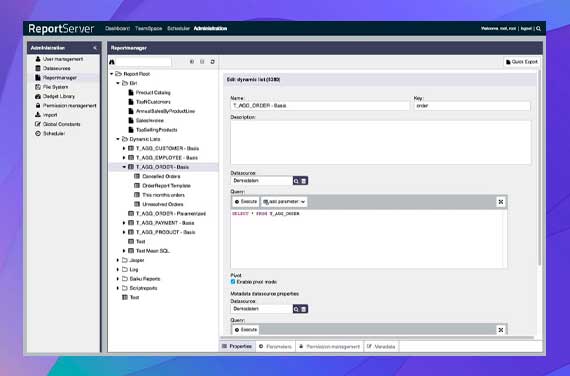Collapse the Report Root node

pos(112,74)
